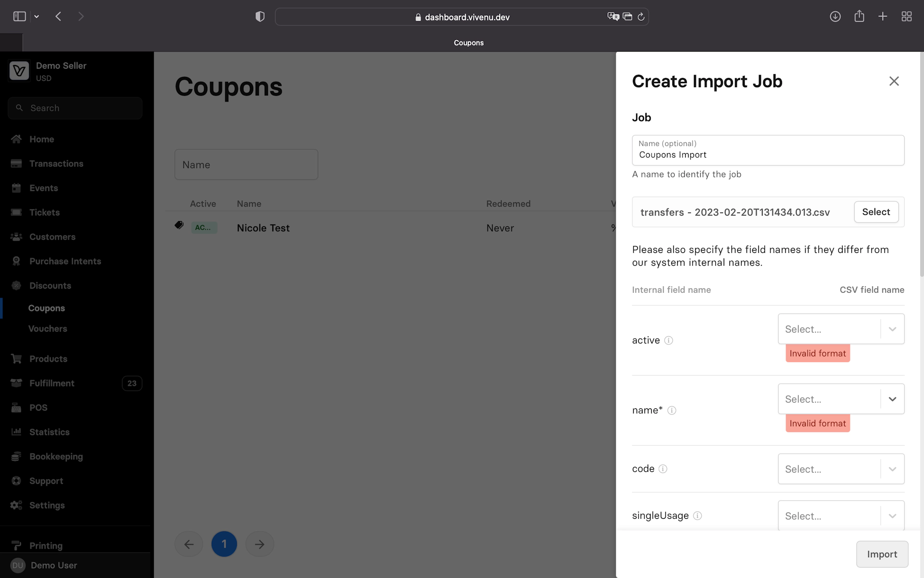
Task: Open the code CSV field dropdown
Action: [840, 469]
